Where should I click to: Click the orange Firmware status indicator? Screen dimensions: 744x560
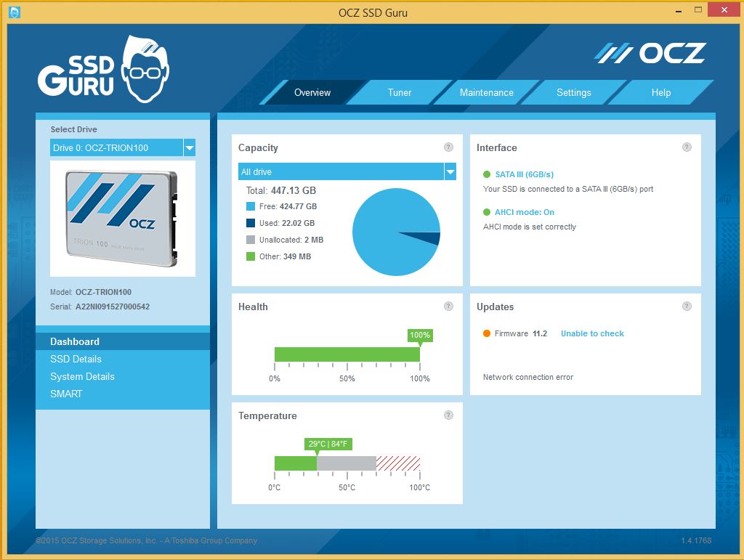coord(486,333)
